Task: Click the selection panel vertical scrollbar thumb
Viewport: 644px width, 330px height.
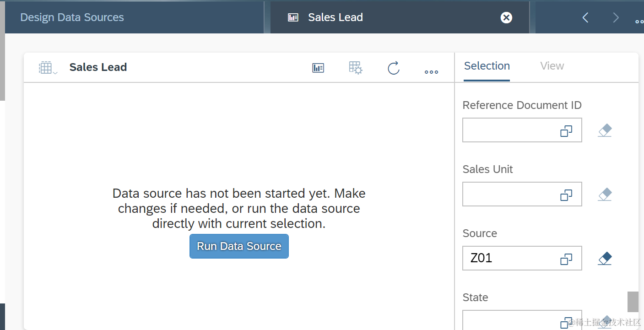Action: (633, 302)
